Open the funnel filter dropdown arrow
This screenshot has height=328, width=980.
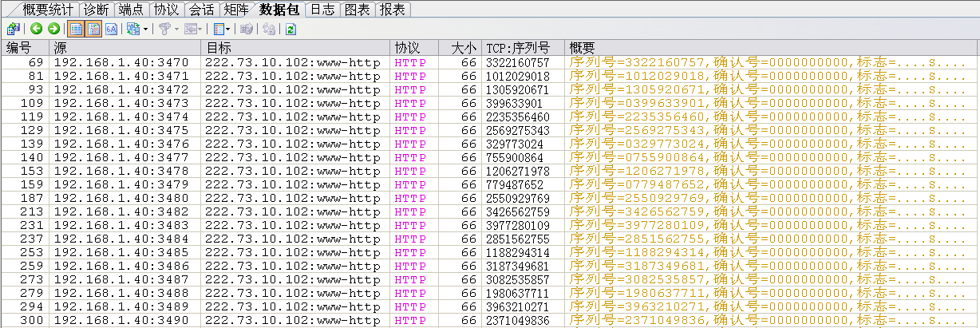tap(176, 30)
